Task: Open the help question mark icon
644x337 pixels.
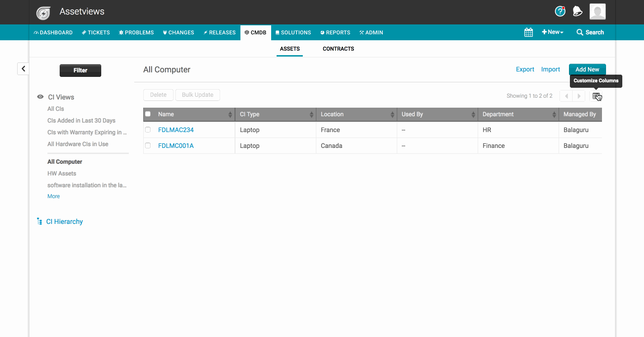Action: (x=560, y=11)
